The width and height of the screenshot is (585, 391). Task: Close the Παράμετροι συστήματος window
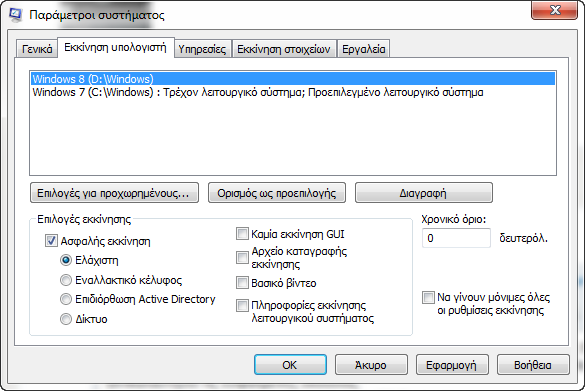[554, 10]
